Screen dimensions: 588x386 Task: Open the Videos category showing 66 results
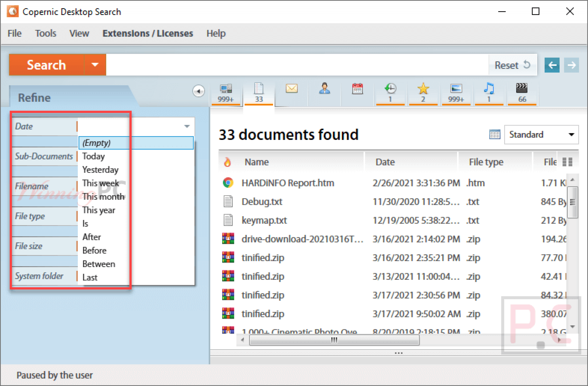click(x=522, y=92)
